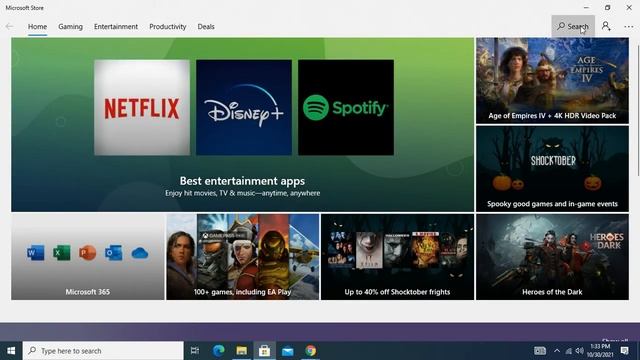Open File Explorer from the taskbar

pos(242,351)
